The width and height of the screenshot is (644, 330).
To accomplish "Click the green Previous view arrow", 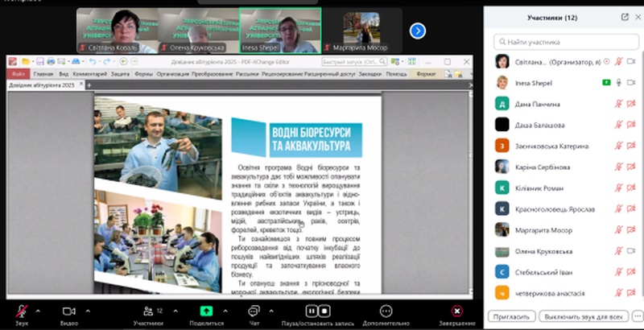I will pos(123,62).
